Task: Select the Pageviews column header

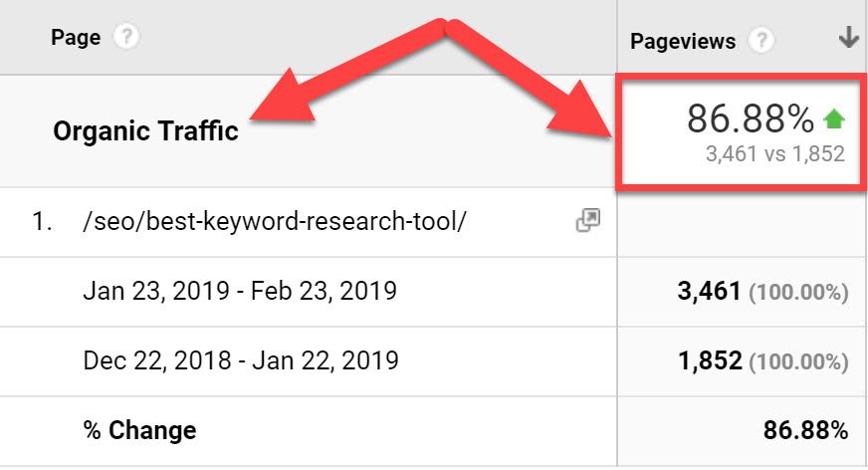Action: (x=683, y=41)
